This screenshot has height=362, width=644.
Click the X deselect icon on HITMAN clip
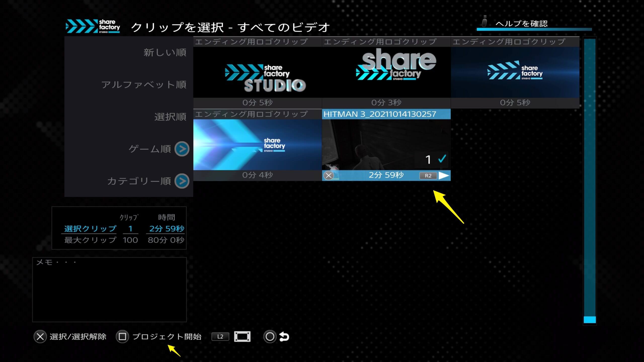[x=328, y=175]
